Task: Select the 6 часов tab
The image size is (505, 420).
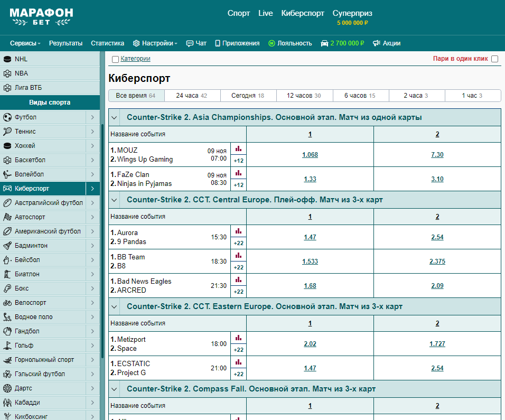Action: [361, 96]
